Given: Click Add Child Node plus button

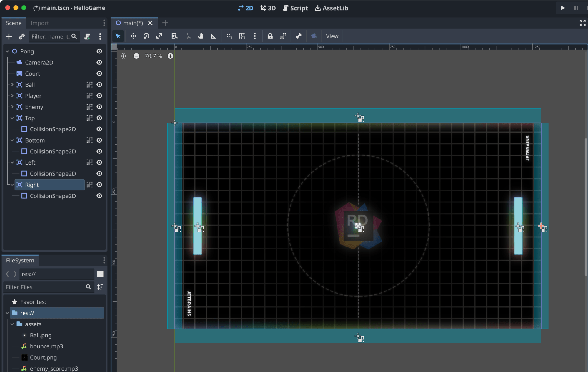Looking at the screenshot, I should 9,36.
